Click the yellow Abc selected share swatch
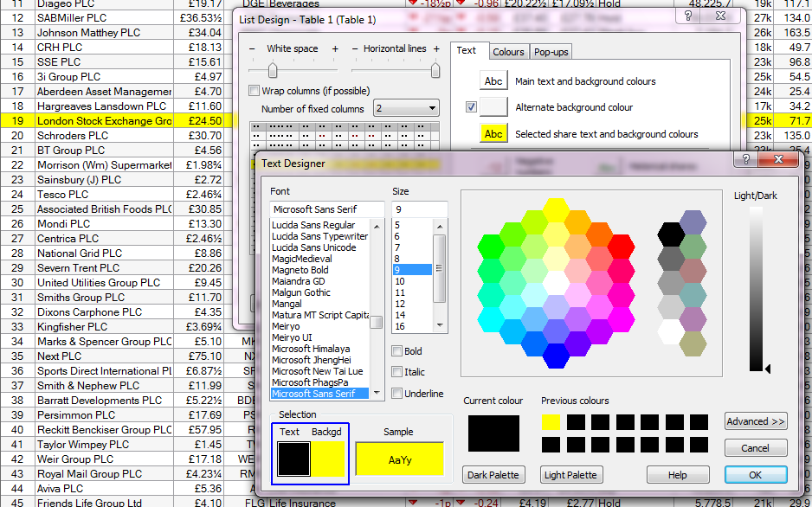This screenshot has height=507, width=812. point(493,134)
